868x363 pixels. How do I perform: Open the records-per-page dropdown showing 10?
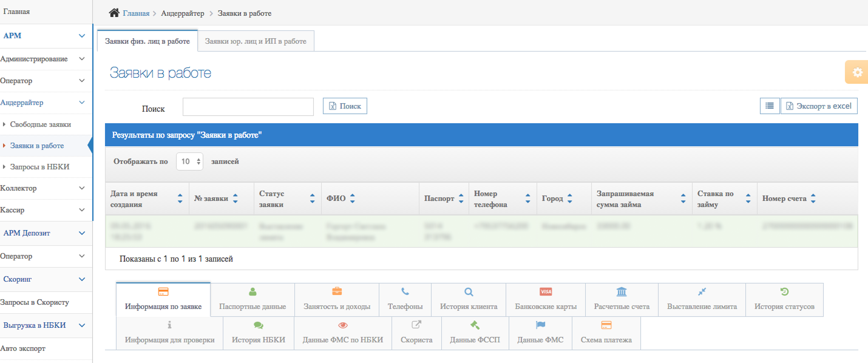tap(190, 162)
